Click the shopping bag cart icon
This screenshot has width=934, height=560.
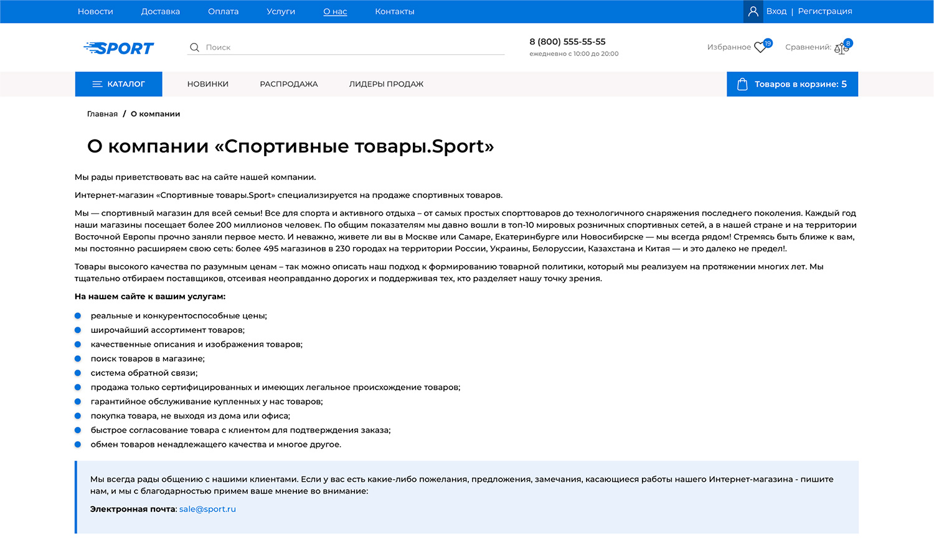(x=742, y=84)
